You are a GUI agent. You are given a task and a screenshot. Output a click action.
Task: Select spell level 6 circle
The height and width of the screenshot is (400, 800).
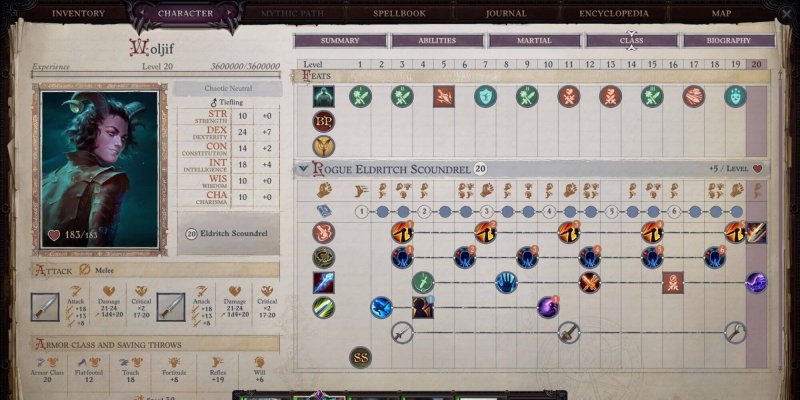[x=673, y=211]
